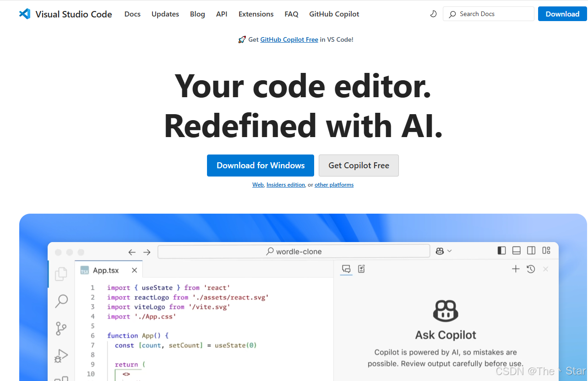Select the chat view icon in Copilot panel
The width and height of the screenshot is (588, 381).
346,269
